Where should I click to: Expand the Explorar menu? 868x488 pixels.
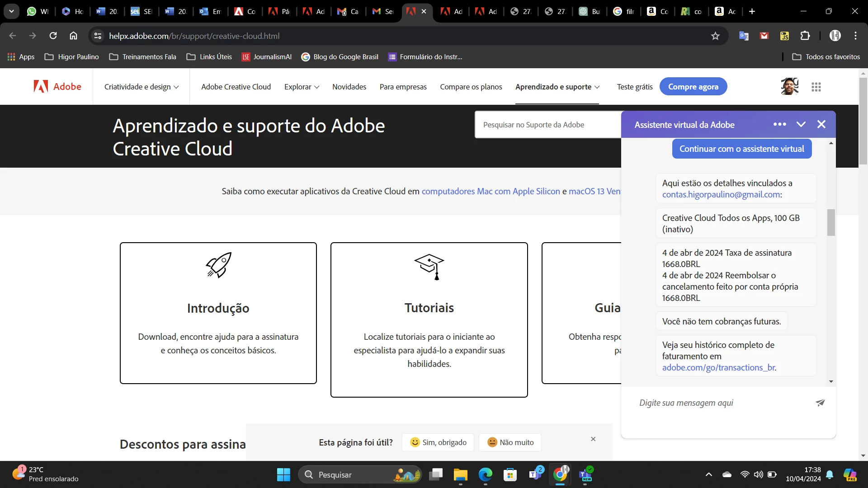302,87
